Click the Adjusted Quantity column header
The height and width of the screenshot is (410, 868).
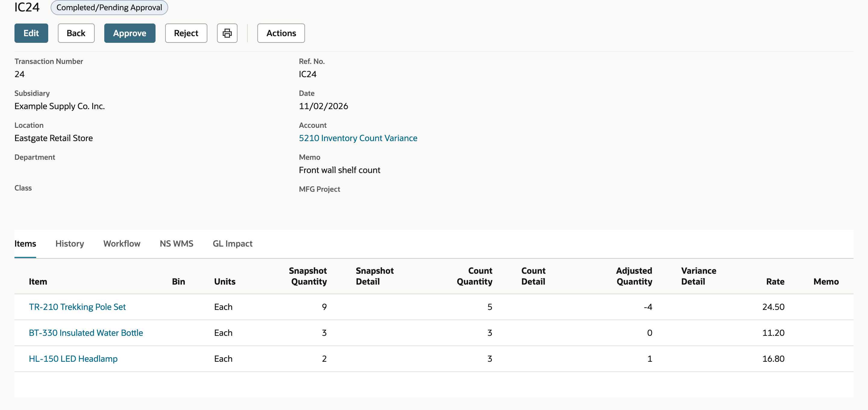pyautogui.click(x=634, y=276)
